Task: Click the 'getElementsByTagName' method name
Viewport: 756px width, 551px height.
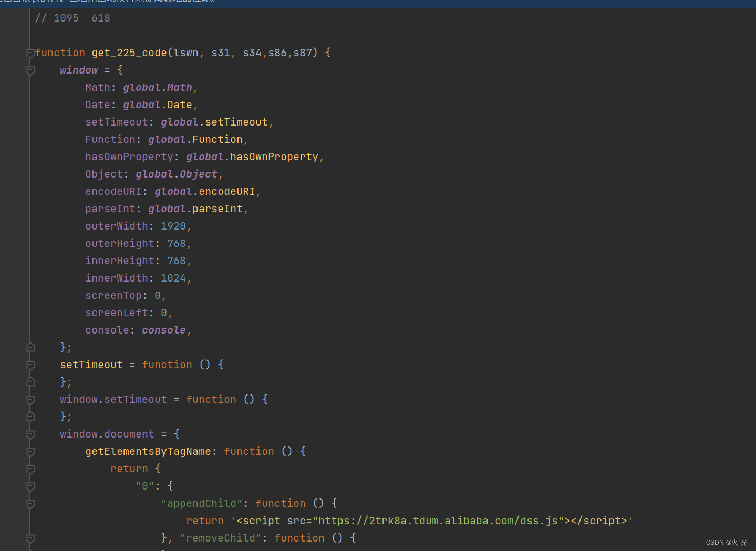Action: tap(148, 451)
